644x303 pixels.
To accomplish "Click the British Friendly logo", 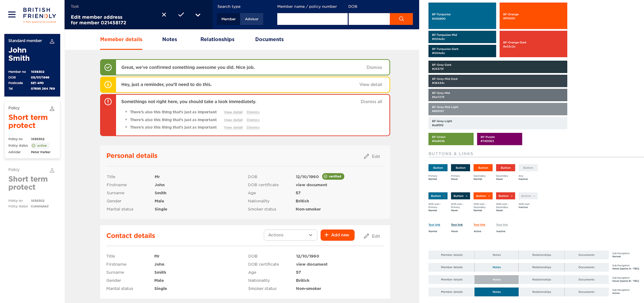I will (x=39, y=15).
